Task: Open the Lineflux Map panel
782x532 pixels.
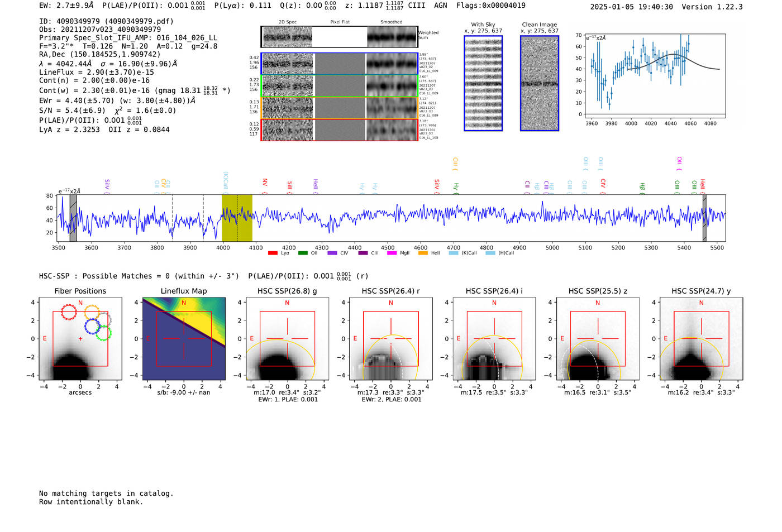Action: point(184,338)
